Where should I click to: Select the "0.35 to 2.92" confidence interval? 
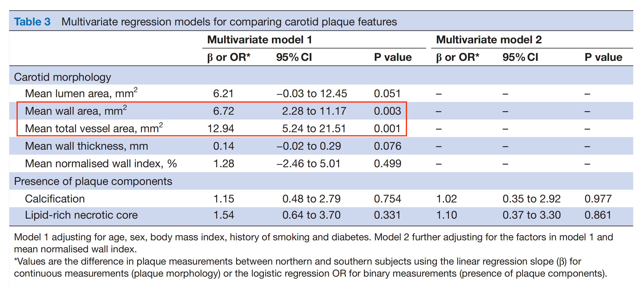[x=531, y=198]
